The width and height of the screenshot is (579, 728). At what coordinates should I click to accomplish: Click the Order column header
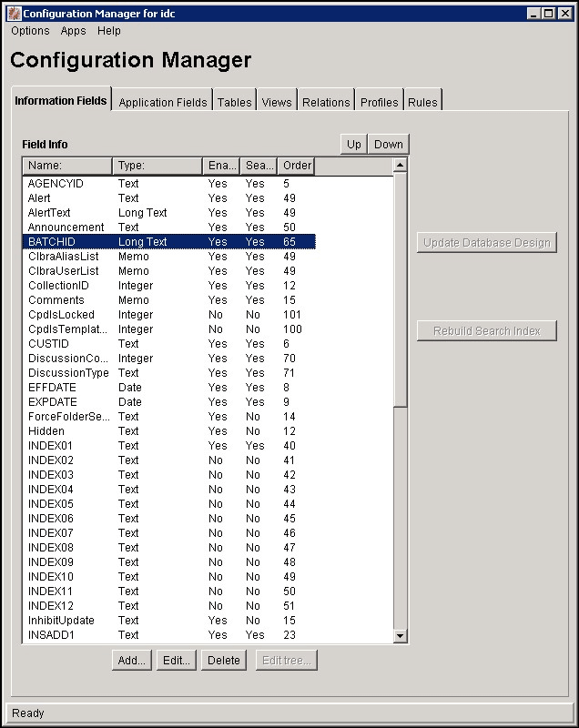296,166
